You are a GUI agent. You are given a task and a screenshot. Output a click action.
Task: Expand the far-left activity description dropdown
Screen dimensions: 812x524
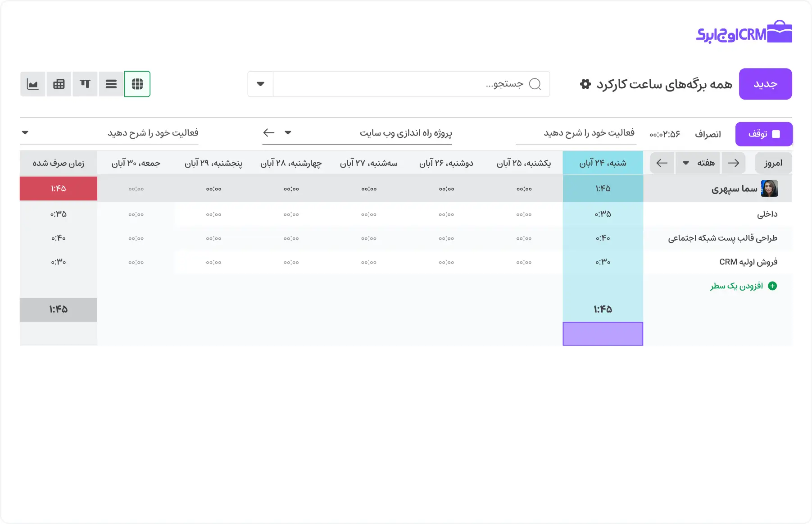pyautogui.click(x=25, y=132)
